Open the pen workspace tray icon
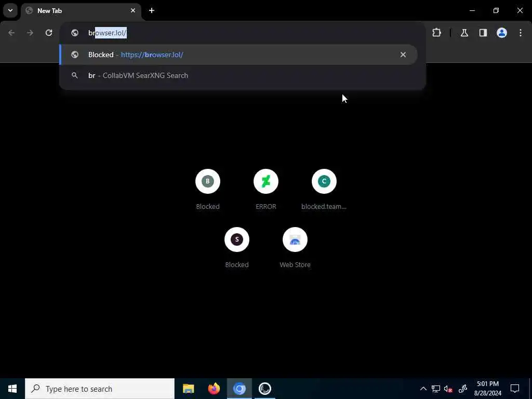Image resolution: width=532 pixels, height=399 pixels. point(462,389)
